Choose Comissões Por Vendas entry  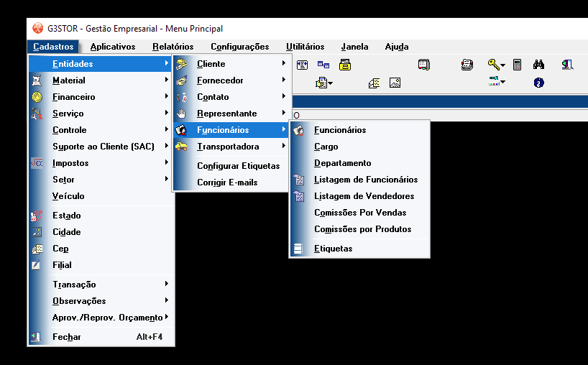click(x=360, y=213)
